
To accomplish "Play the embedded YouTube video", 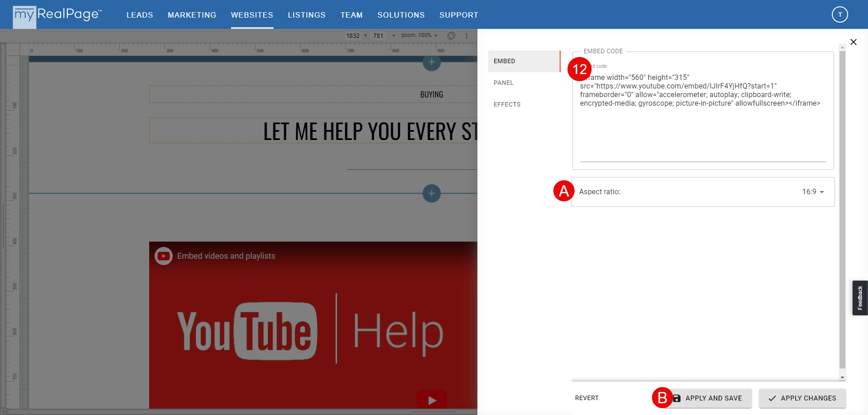I will coord(431,400).
